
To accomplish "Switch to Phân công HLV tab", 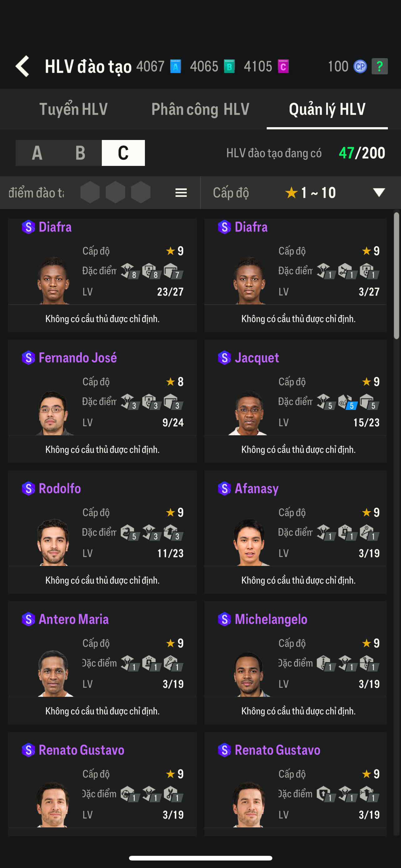I will pos(200,109).
